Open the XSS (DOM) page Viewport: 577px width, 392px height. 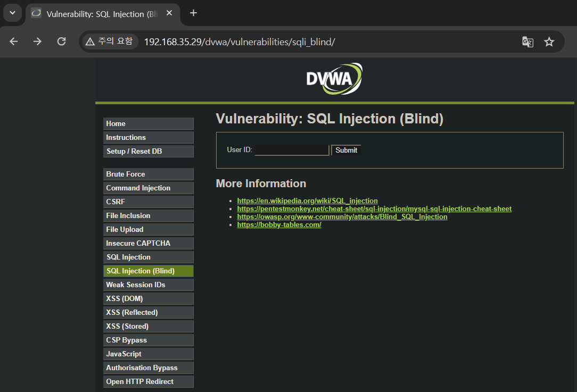coord(149,298)
